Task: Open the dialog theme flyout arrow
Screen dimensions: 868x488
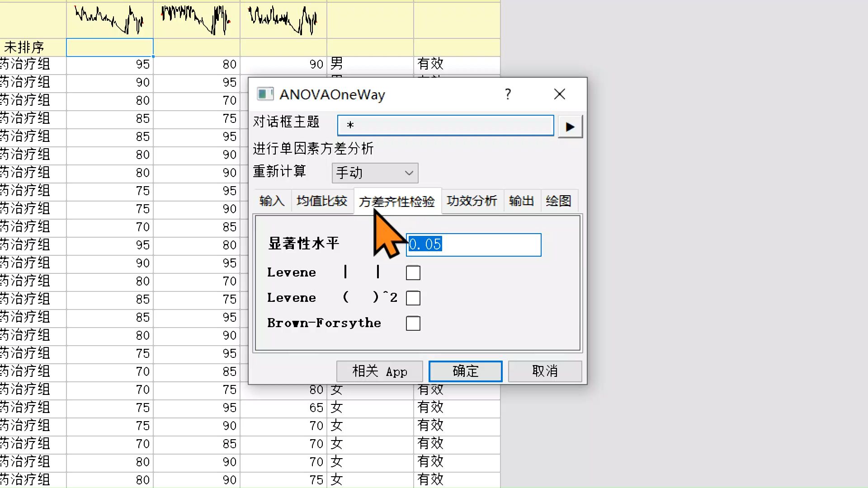Action: [x=570, y=126]
